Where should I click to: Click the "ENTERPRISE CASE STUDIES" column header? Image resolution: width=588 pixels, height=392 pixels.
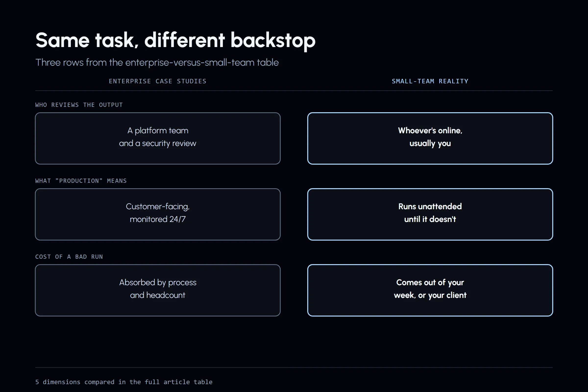(158, 81)
